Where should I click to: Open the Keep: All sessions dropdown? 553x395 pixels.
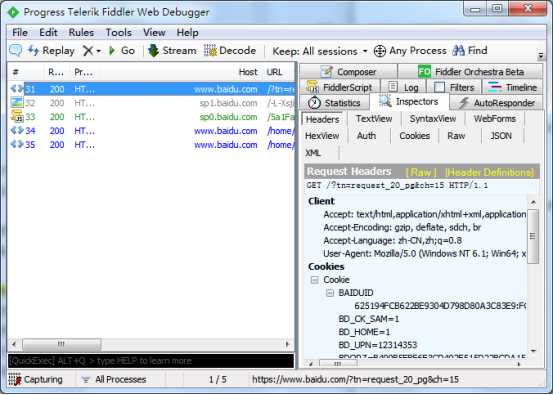[x=320, y=51]
